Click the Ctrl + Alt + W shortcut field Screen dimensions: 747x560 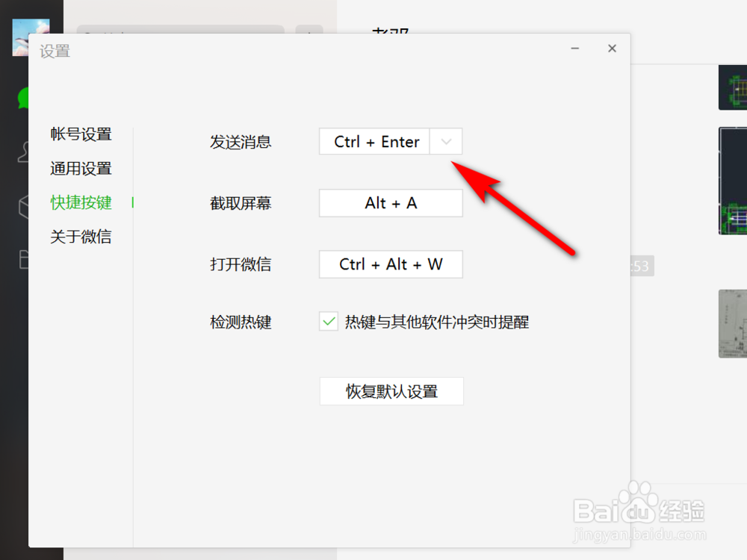click(x=390, y=264)
